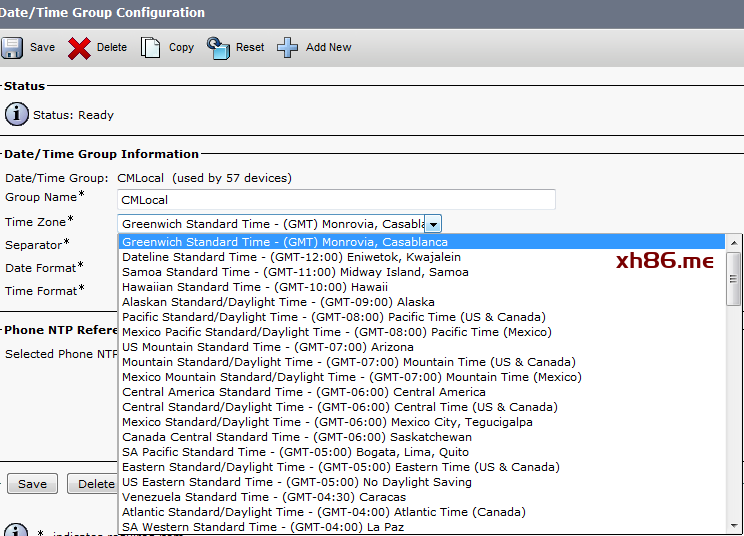744x536 pixels.
Task: Select Venezuela Standard Time Caracas entry
Action: pos(264,497)
